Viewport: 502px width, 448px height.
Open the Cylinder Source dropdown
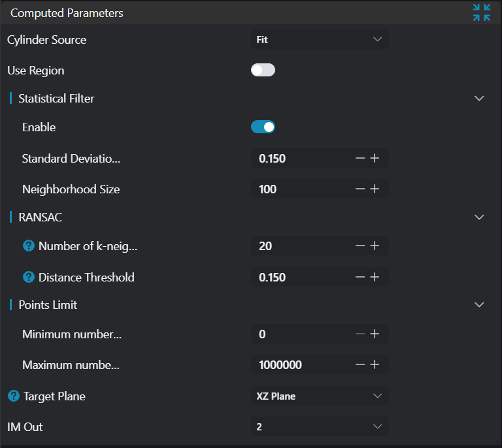click(320, 40)
